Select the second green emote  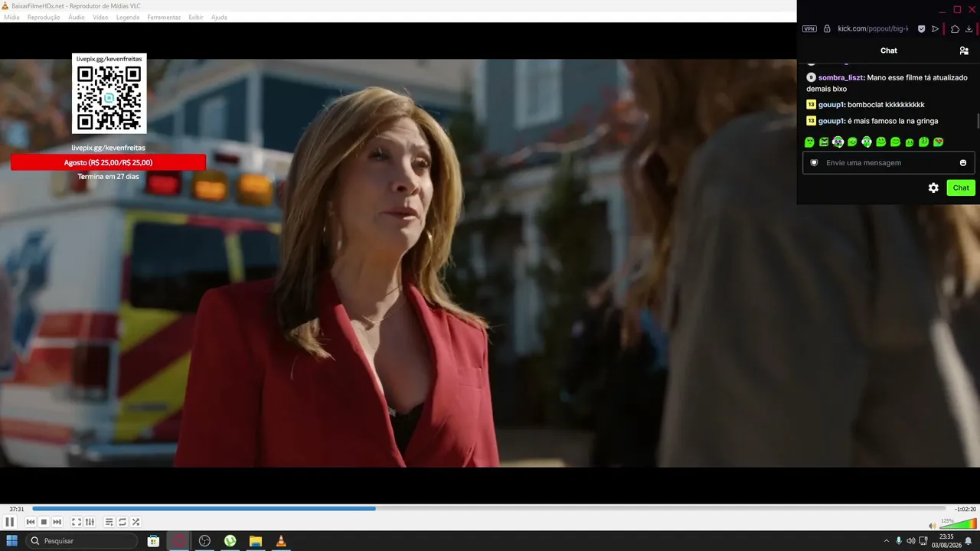(x=824, y=142)
